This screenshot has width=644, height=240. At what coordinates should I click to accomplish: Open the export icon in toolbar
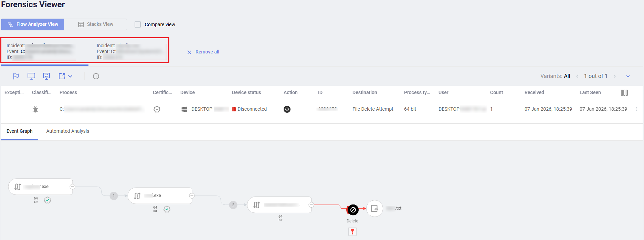click(62, 76)
